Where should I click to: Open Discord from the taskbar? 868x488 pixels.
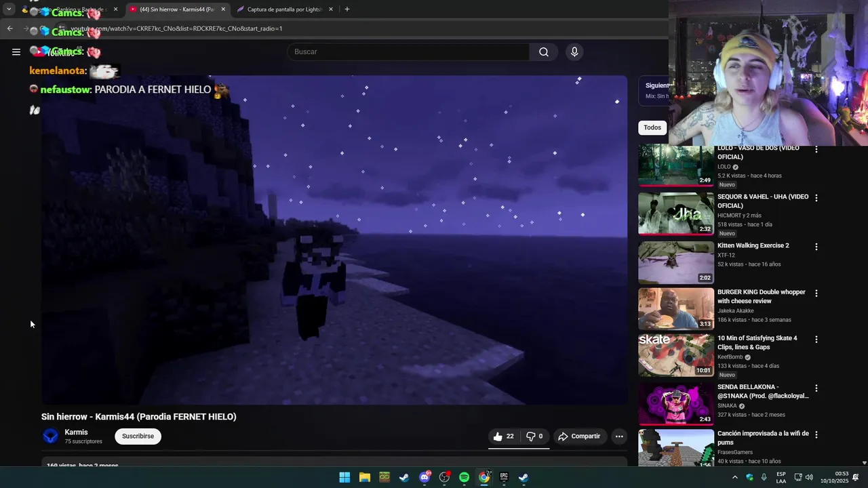coord(425,477)
